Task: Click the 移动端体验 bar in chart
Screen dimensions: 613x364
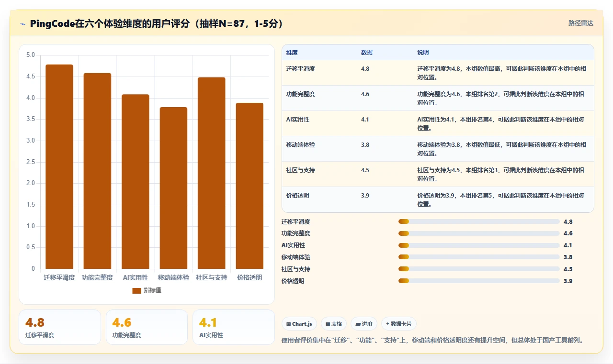Action: [x=173, y=188]
